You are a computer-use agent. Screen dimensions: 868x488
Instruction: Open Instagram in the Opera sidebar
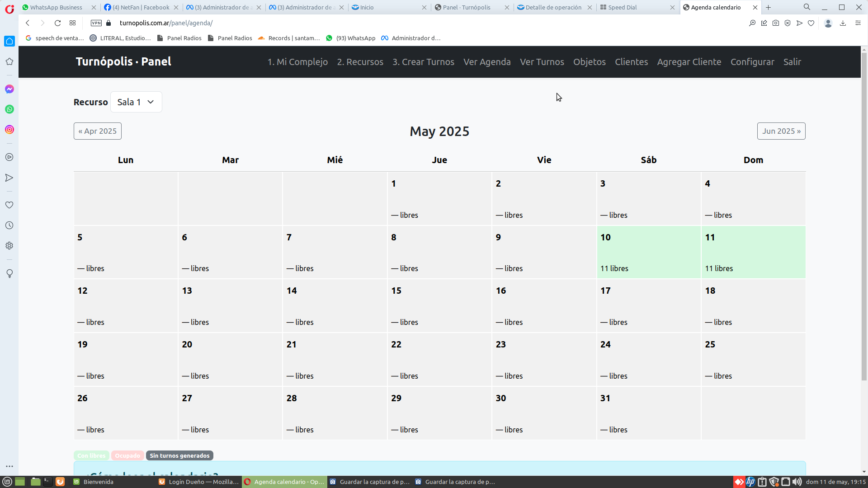(x=9, y=130)
